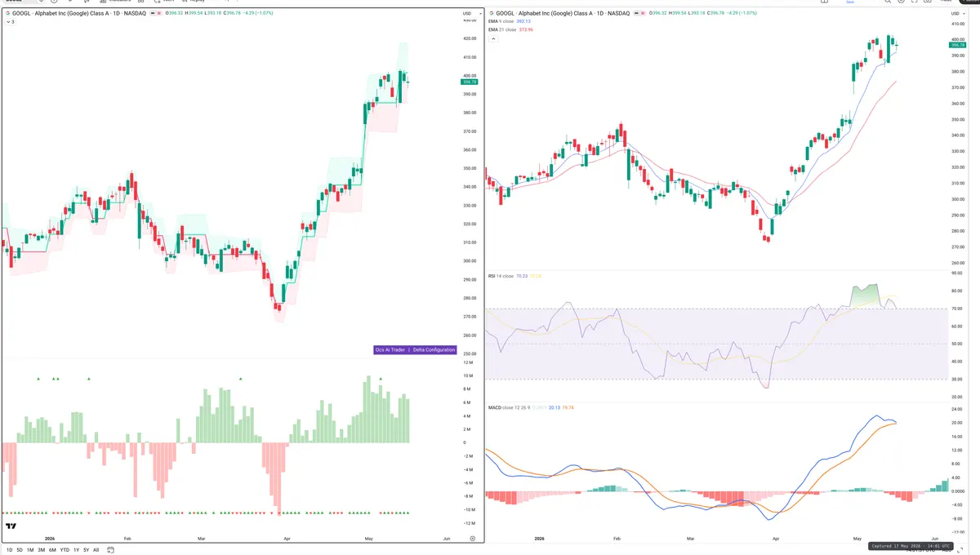Click the 260.00 price on right scale
This screenshot has width=980, height=555.
pyautogui.click(x=958, y=263)
